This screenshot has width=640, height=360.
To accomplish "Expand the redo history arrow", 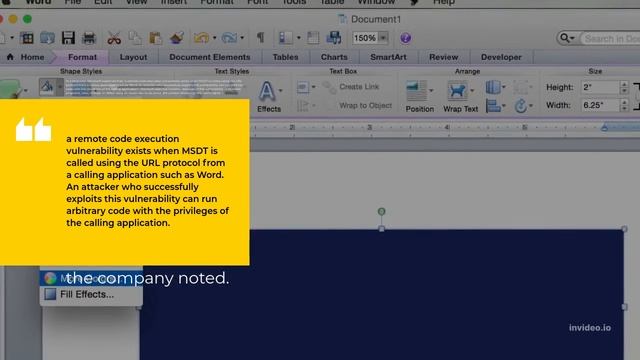I will (x=242, y=38).
